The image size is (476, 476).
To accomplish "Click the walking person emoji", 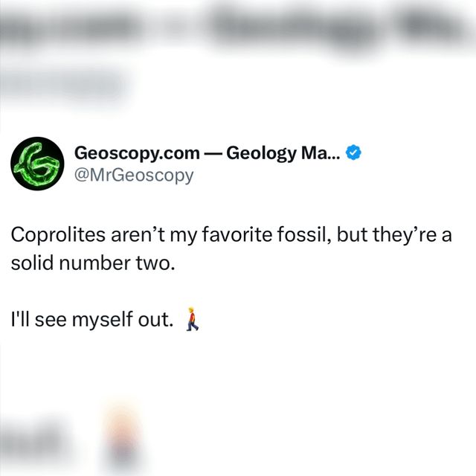I will 193,319.
